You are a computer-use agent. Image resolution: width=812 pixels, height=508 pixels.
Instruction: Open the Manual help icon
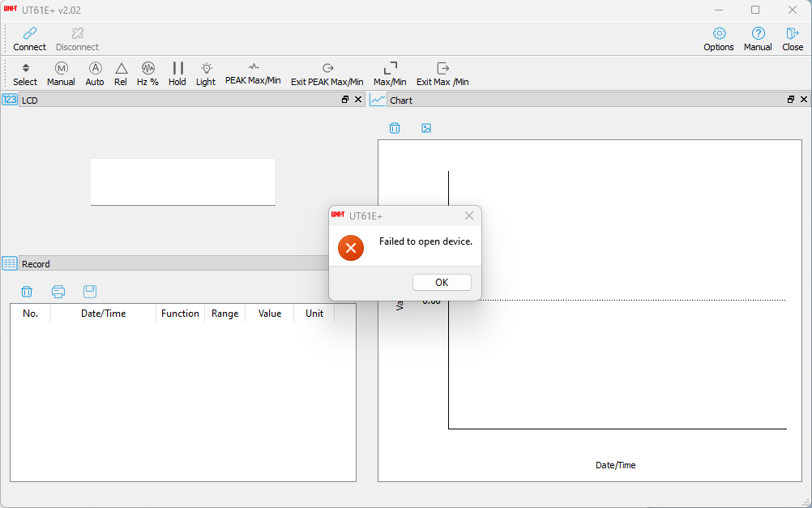click(758, 34)
